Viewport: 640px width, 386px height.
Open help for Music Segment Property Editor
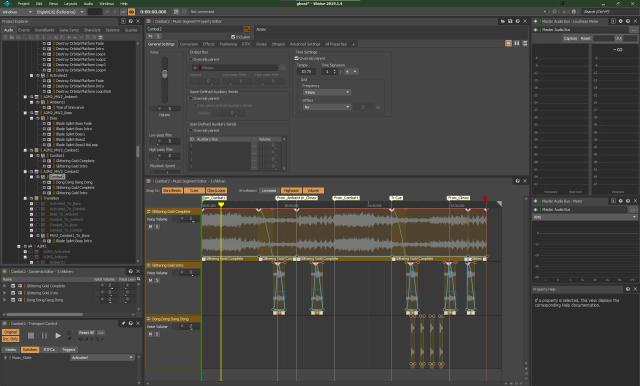coord(518,21)
